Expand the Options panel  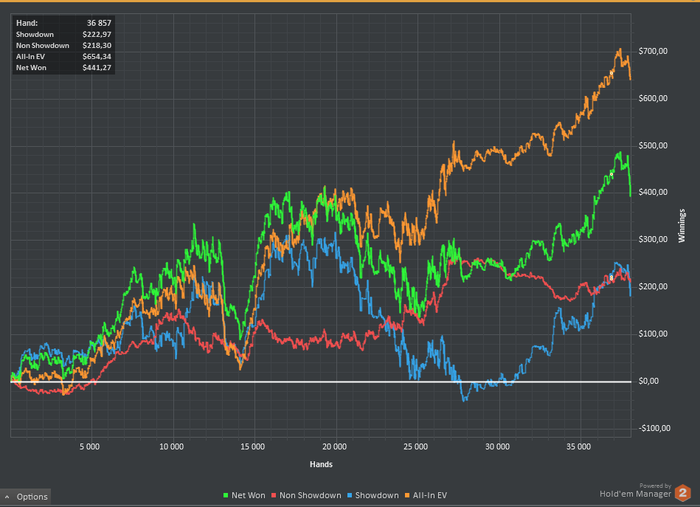pyautogui.click(x=25, y=496)
